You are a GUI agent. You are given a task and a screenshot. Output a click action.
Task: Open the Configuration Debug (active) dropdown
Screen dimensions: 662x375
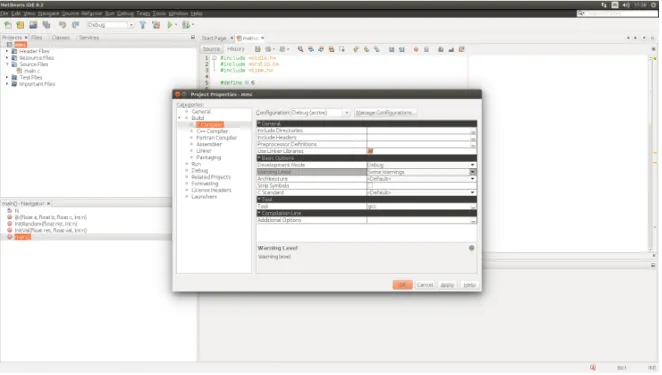(320, 113)
